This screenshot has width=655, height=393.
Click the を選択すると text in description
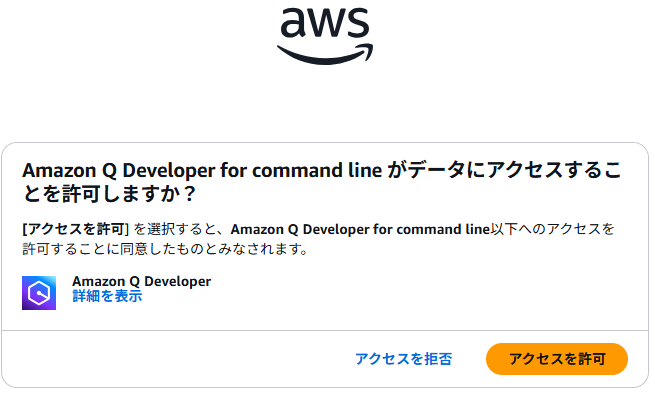click(x=179, y=229)
